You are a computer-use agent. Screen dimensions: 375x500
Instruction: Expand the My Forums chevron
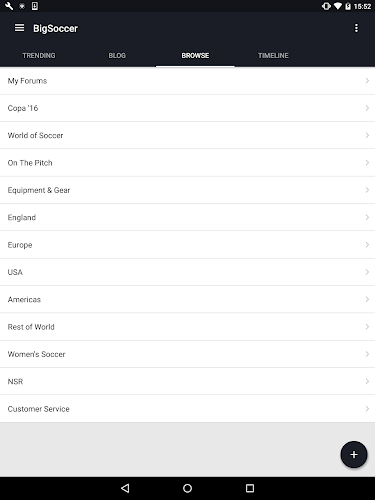pos(367,81)
